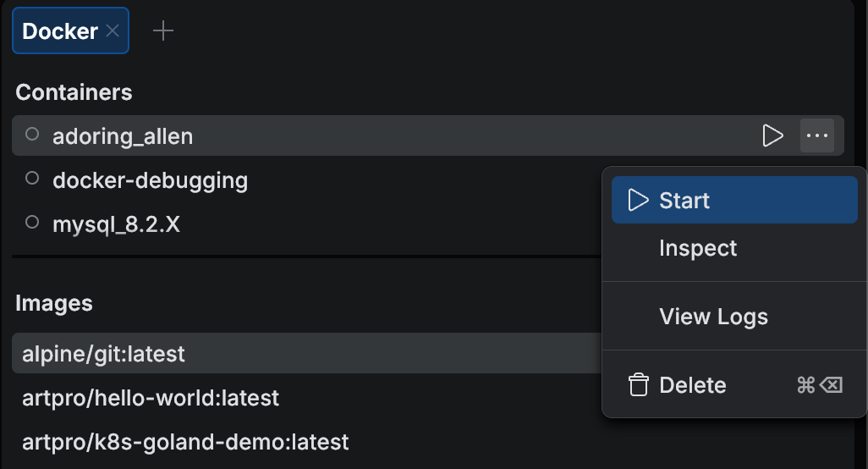868x469 pixels.
Task: Click the status circle beside mysql_8.2.X
Action: (x=32, y=223)
